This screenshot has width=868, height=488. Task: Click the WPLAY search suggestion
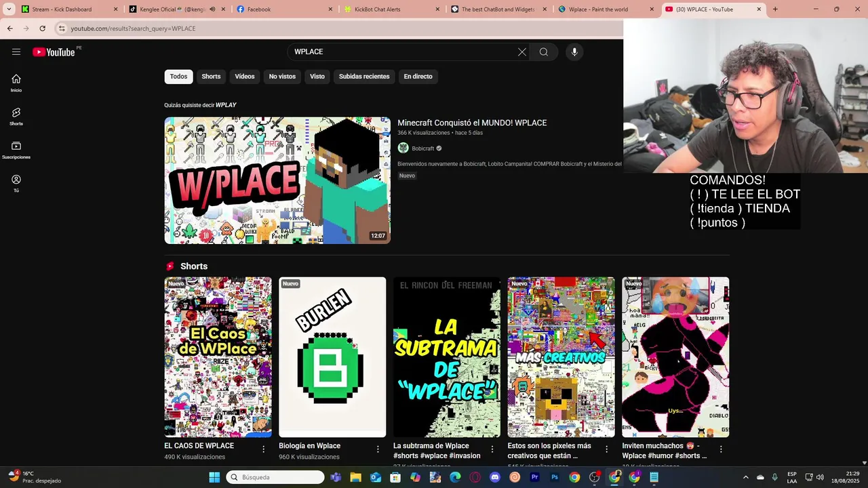[226, 105]
